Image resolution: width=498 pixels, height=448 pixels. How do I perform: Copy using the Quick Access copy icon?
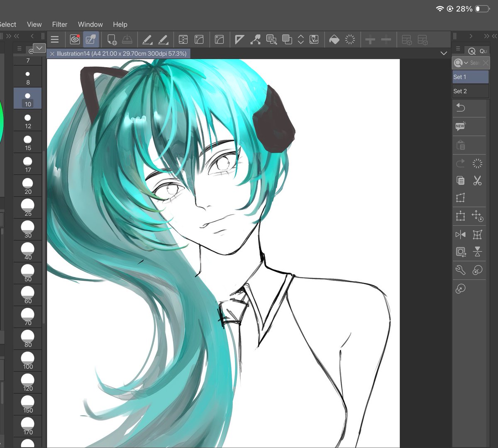point(461,180)
